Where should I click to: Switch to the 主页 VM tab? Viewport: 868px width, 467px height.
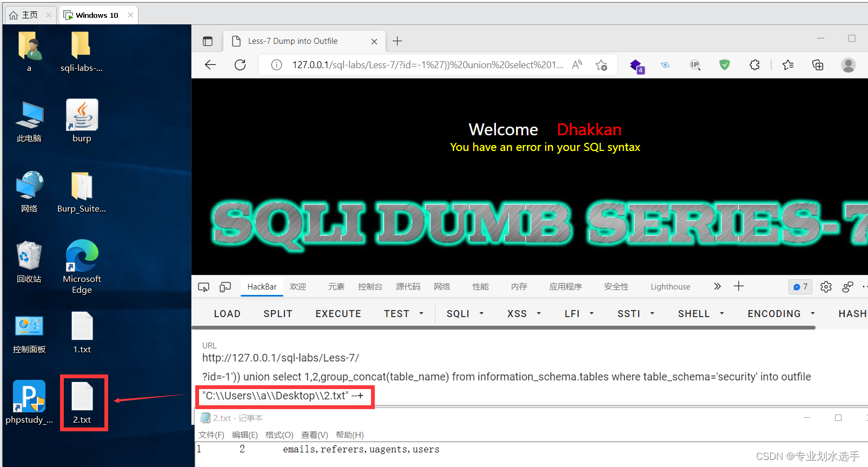(30, 15)
